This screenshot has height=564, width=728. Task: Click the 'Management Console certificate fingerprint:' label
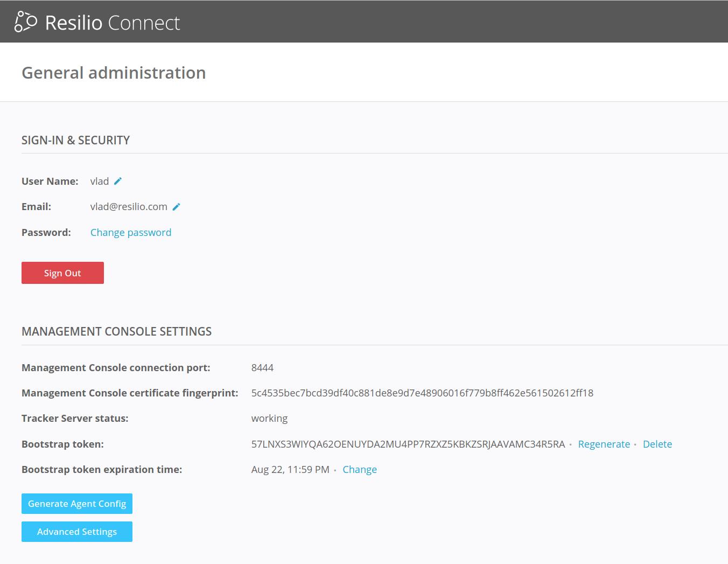click(x=130, y=393)
